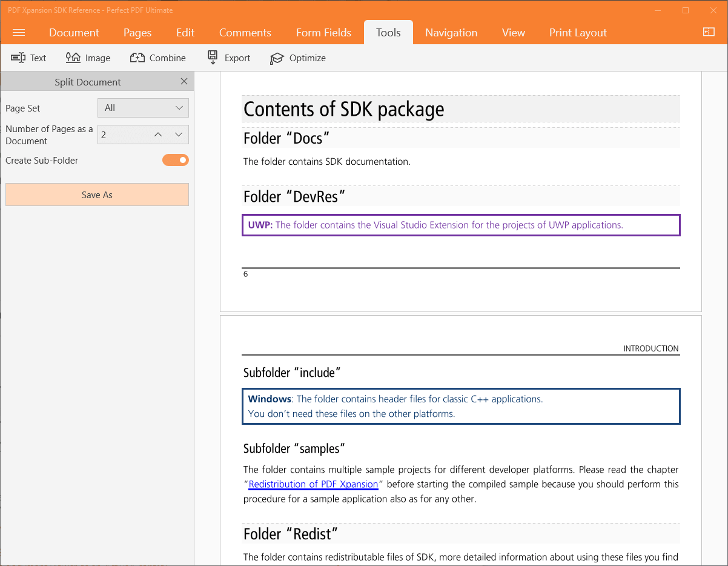Screen dimensions: 728x566
Task: Click the Save As button
Action: click(x=97, y=195)
